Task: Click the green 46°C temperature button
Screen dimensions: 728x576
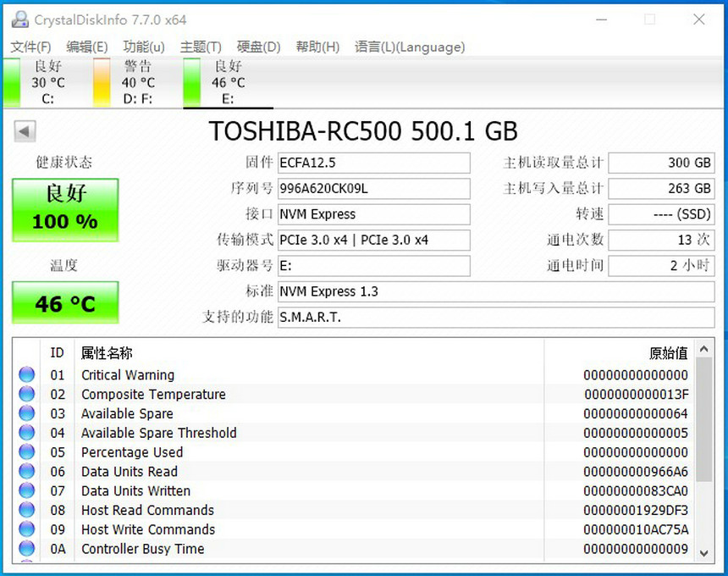Action: (64, 303)
